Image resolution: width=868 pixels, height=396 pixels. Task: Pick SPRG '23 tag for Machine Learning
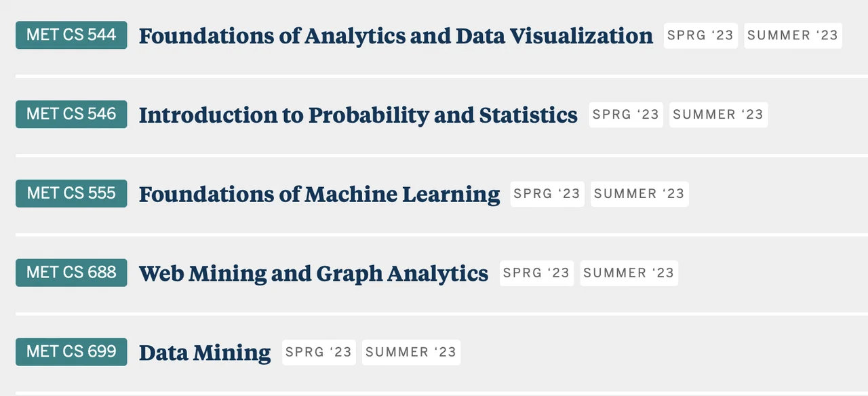pyautogui.click(x=547, y=195)
